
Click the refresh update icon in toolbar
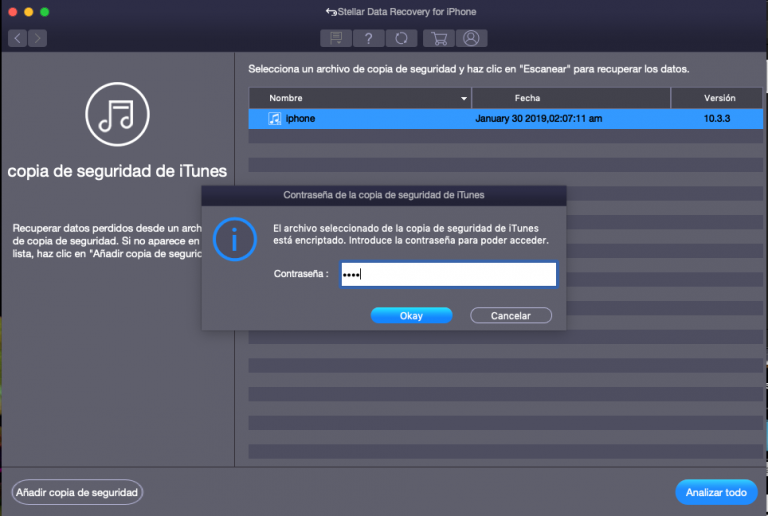(x=401, y=38)
